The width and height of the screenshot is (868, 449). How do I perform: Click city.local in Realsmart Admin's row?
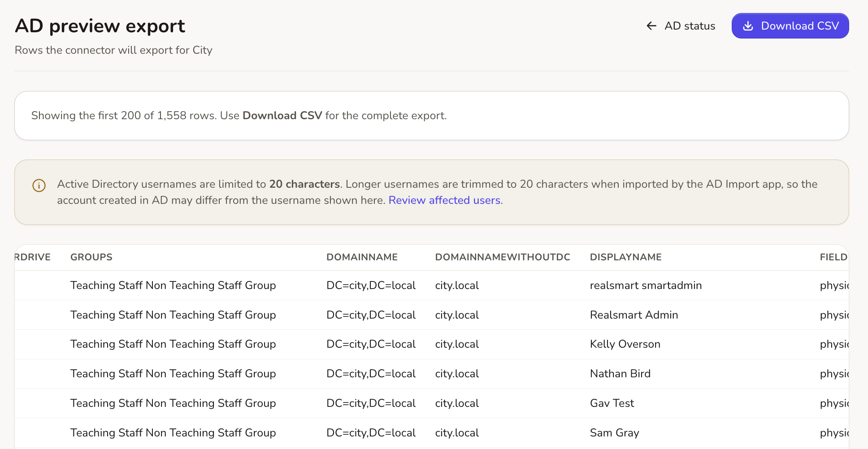coord(457,315)
